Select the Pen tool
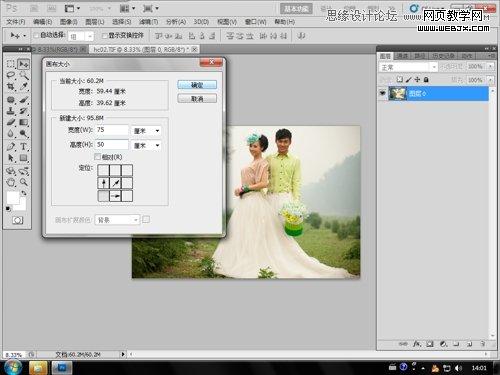The image size is (500, 375). click(x=11, y=146)
